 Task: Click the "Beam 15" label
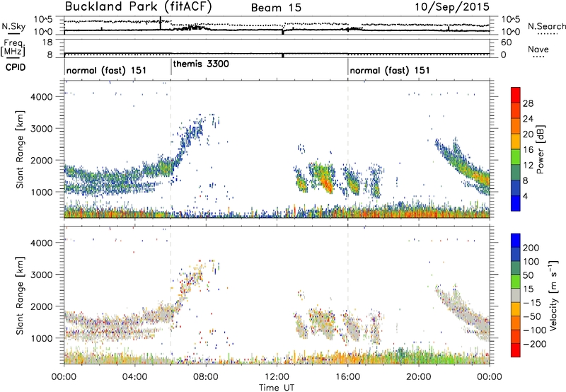pyautogui.click(x=276, y=8)
